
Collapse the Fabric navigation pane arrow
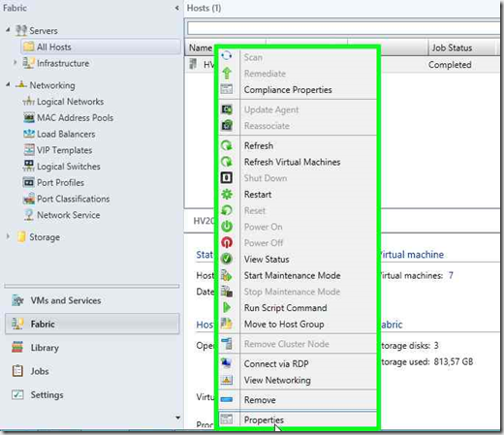[x=176, y=8]
